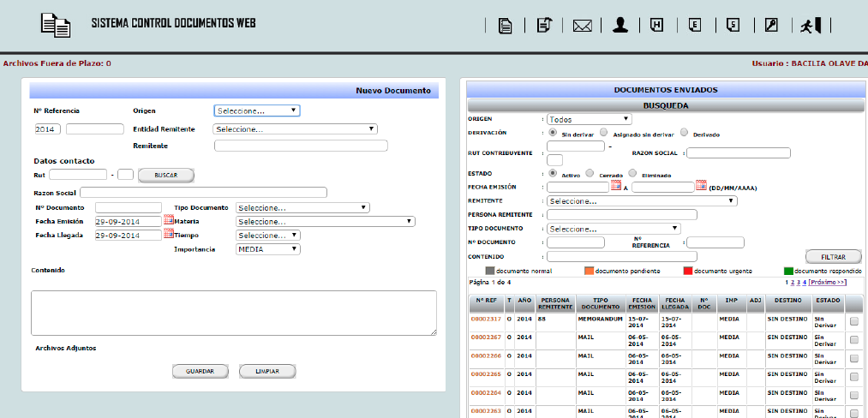The image size is (868, 418).
Task: Click the Próximo >> link
Action: point(828,283)
